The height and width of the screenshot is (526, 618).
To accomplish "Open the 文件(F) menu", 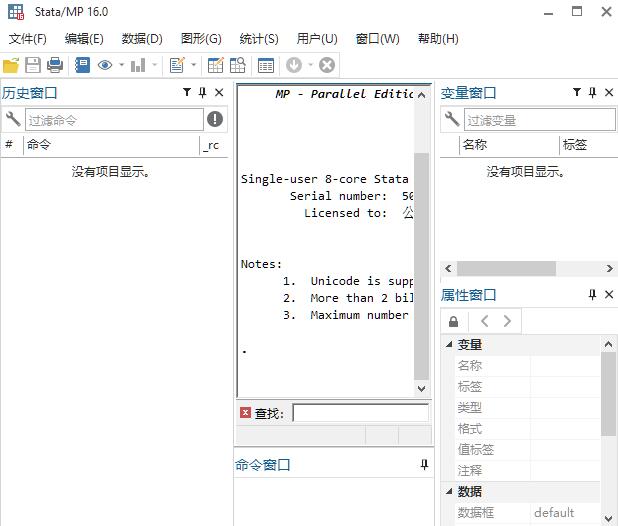I will click(28, 39).
